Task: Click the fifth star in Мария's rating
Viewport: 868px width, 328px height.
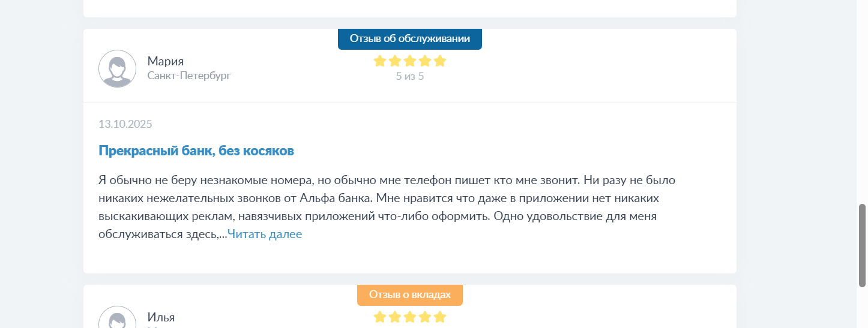Action: [x=440, y=61]
